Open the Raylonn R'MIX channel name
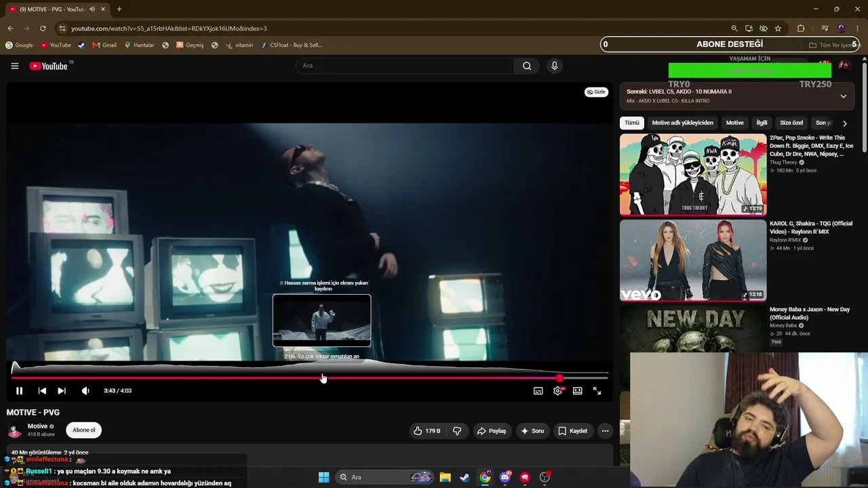The image size is (868, 488). click(x=785, y=240)
